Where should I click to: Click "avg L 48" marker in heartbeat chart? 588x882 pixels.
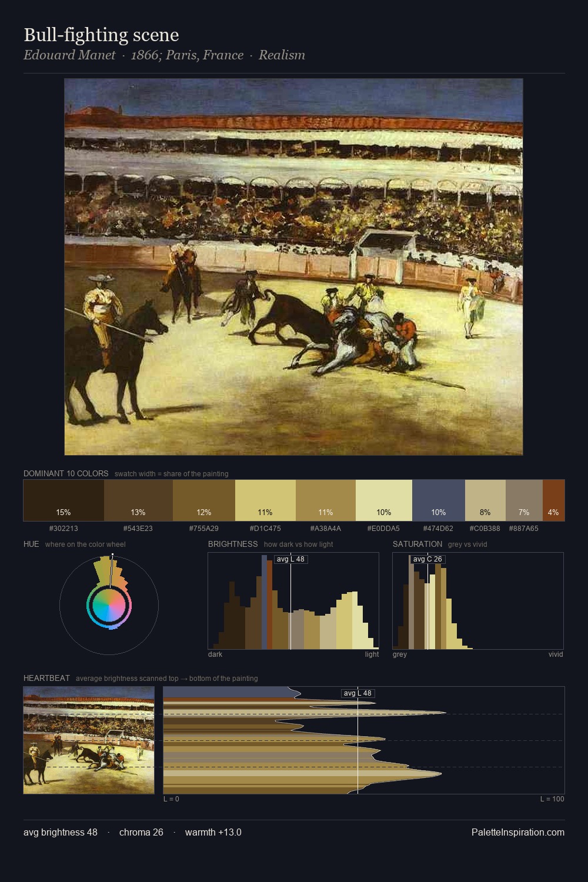click(x=358, y=693)
